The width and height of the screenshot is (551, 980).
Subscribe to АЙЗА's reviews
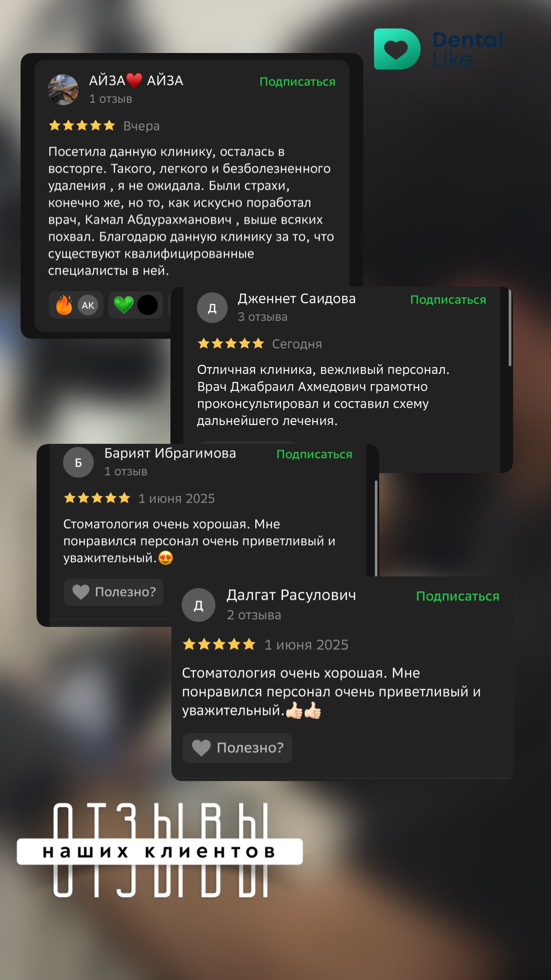[x=297, y=82]
